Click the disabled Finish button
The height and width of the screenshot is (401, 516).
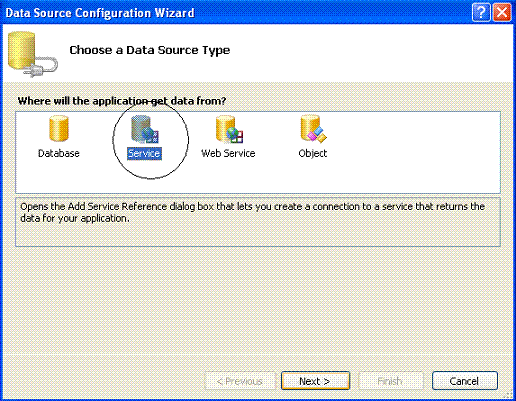391,381
